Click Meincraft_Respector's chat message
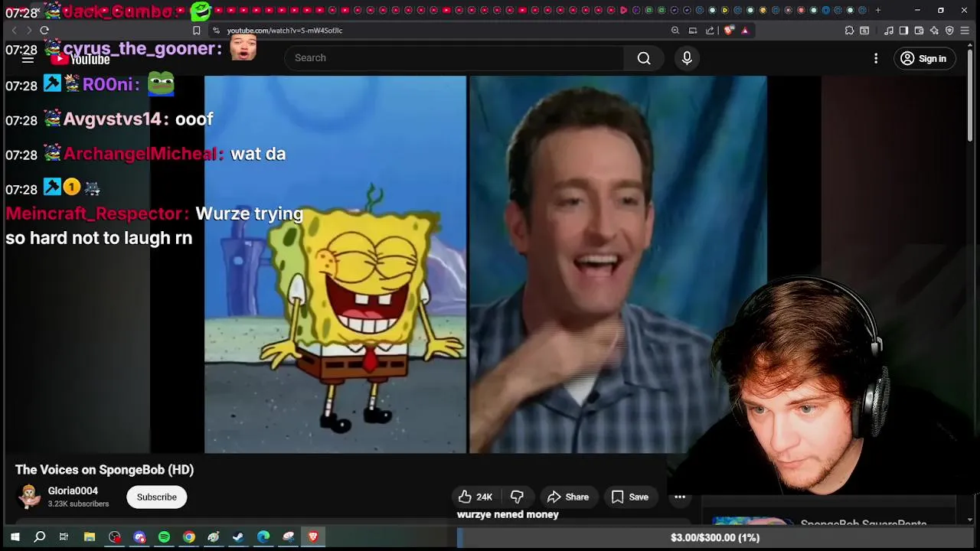980x551 pixels. 154,226
